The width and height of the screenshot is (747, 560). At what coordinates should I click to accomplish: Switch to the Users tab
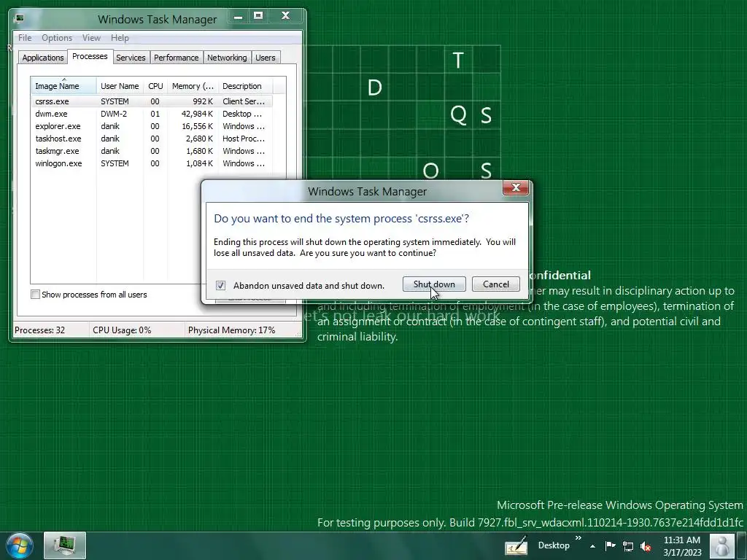coord(266,58)
